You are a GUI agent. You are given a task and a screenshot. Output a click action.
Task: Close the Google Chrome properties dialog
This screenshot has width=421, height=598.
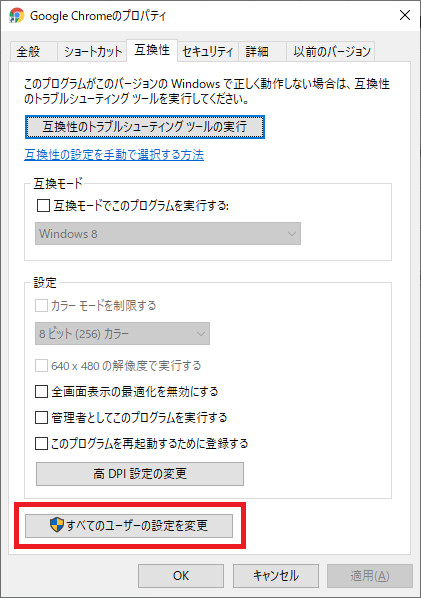point(405,15)
